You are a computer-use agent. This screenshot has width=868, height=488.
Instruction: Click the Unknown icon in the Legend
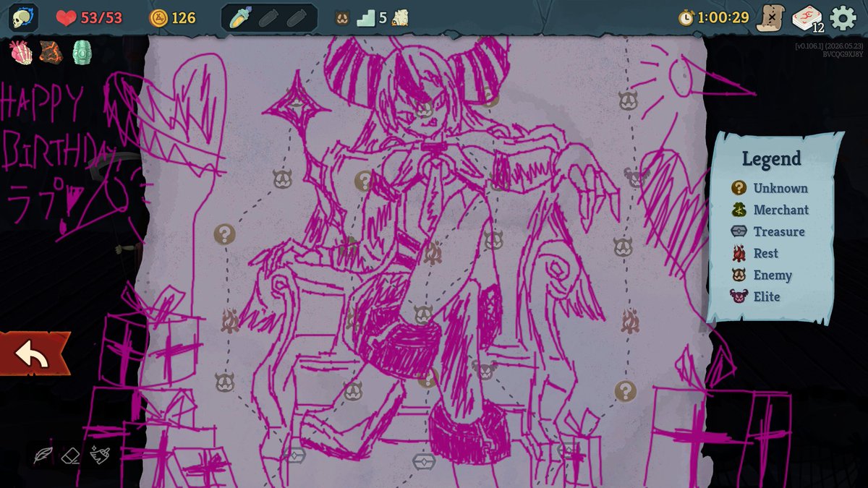[x=739, y=188]
